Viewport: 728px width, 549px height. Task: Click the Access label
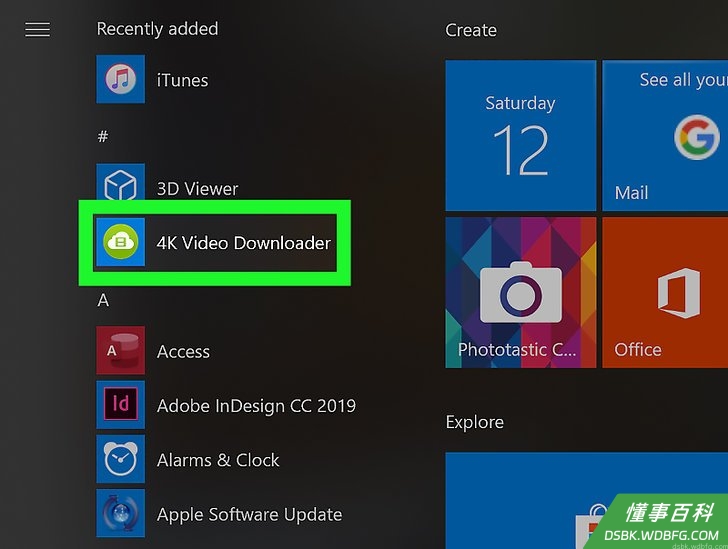(x=183, y=352)
